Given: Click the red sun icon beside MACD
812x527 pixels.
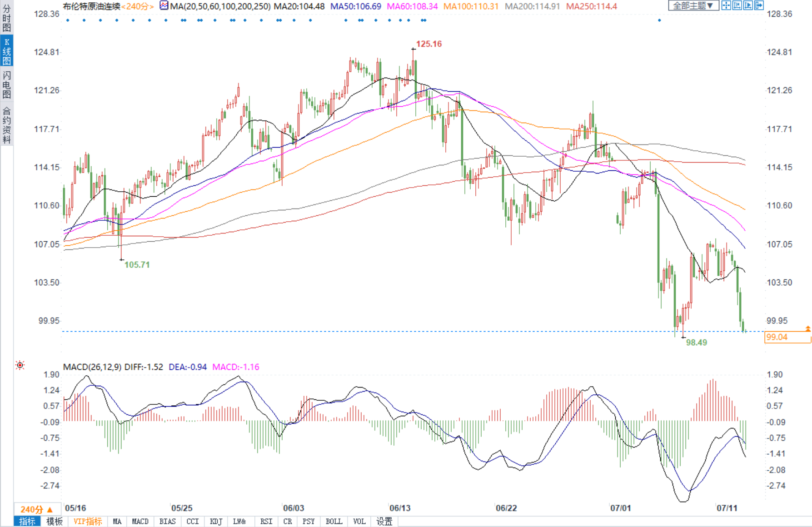Looking at the screenshot, I should click(20, 365).
